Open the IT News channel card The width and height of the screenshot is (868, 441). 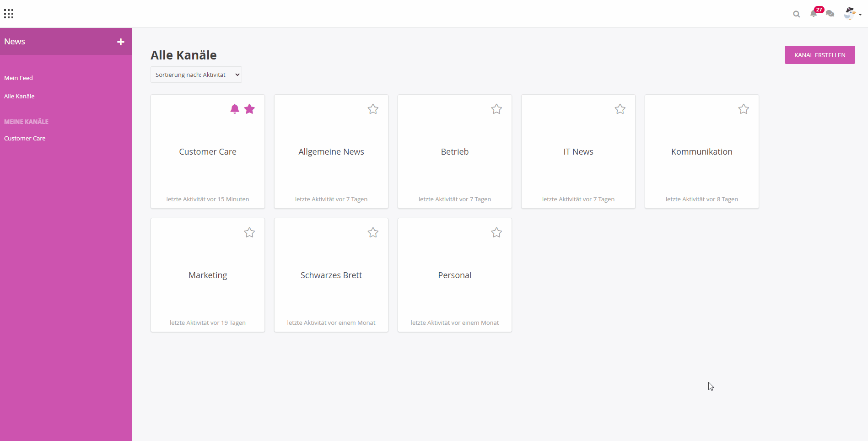coord(578,151)
